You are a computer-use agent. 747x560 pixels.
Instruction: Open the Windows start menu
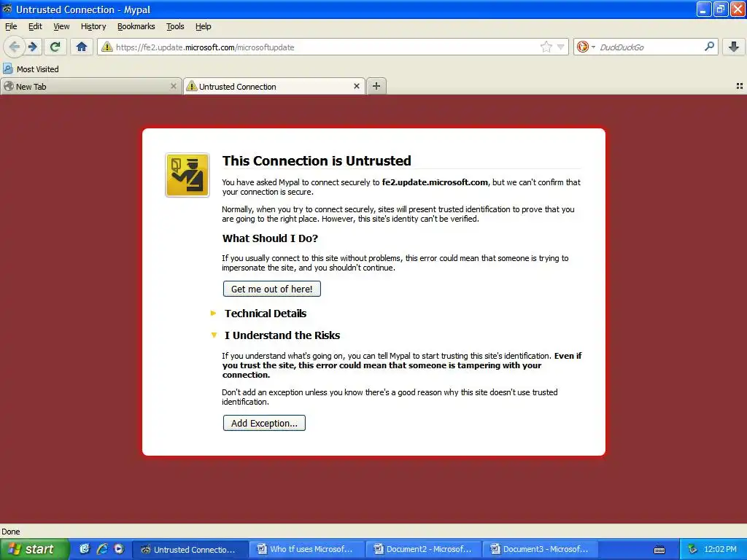(34, 549)
